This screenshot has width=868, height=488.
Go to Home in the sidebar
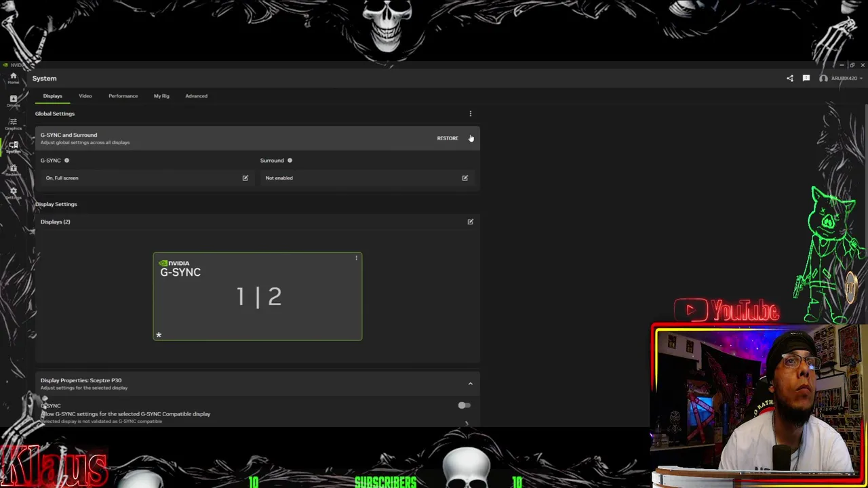[x=13, y=78]
